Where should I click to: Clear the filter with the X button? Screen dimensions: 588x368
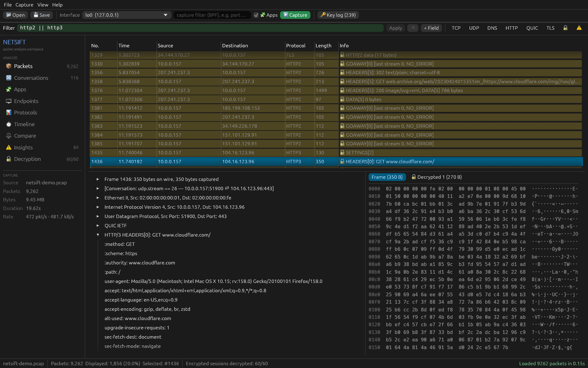[x=413, y=28]
